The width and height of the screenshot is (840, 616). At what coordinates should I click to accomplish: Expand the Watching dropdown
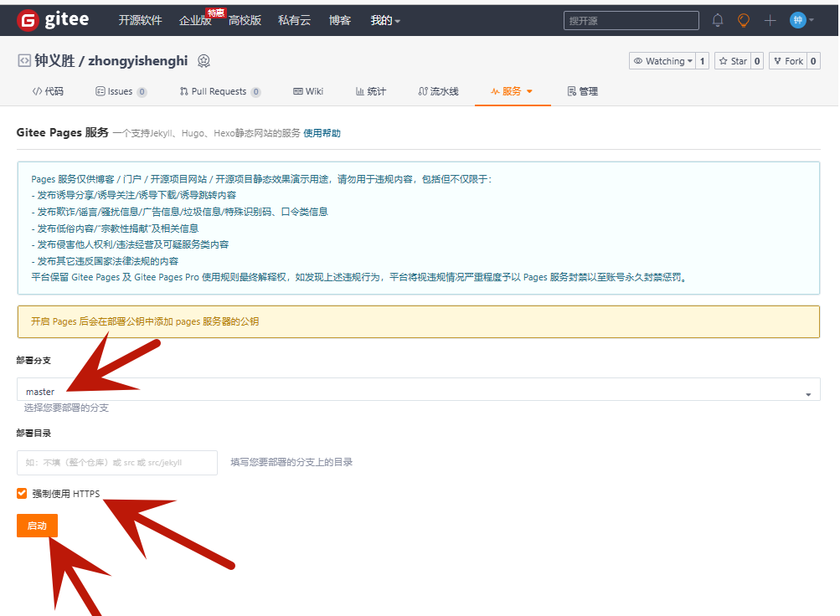(x=662, y=61)
